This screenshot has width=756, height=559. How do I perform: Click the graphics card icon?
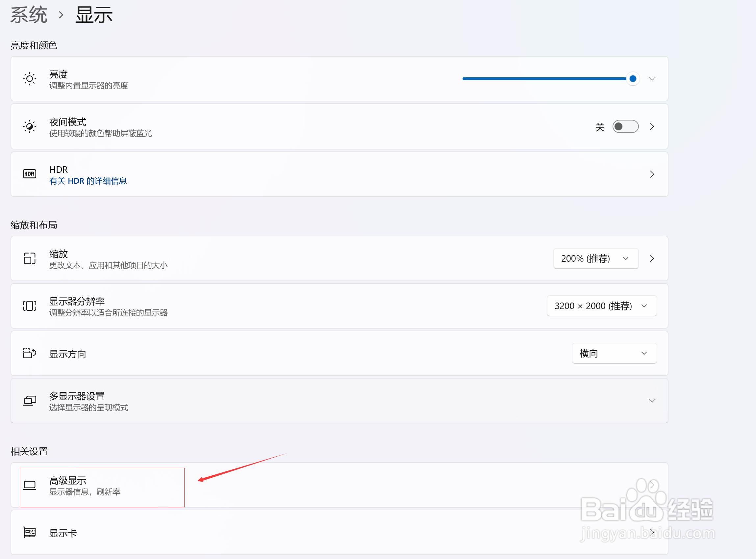tap(29, 533)
